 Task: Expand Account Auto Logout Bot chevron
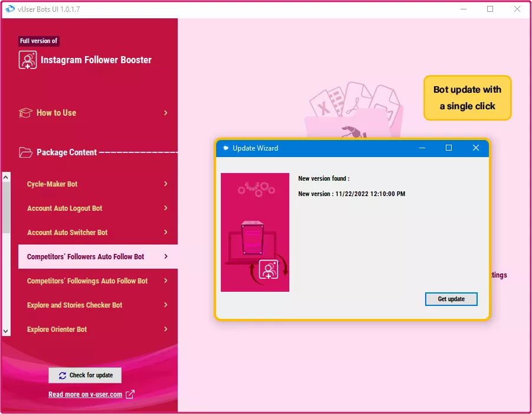(x=165, y=208)
